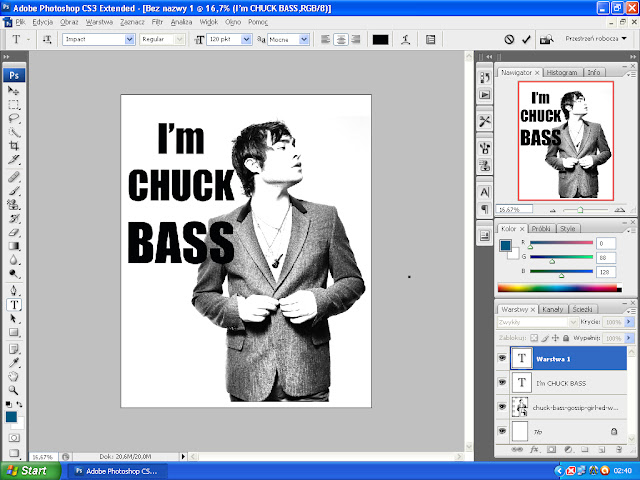Click the color spectrum ramp
Viewport: 640px width, 480px height.
[x=559, y=288]
